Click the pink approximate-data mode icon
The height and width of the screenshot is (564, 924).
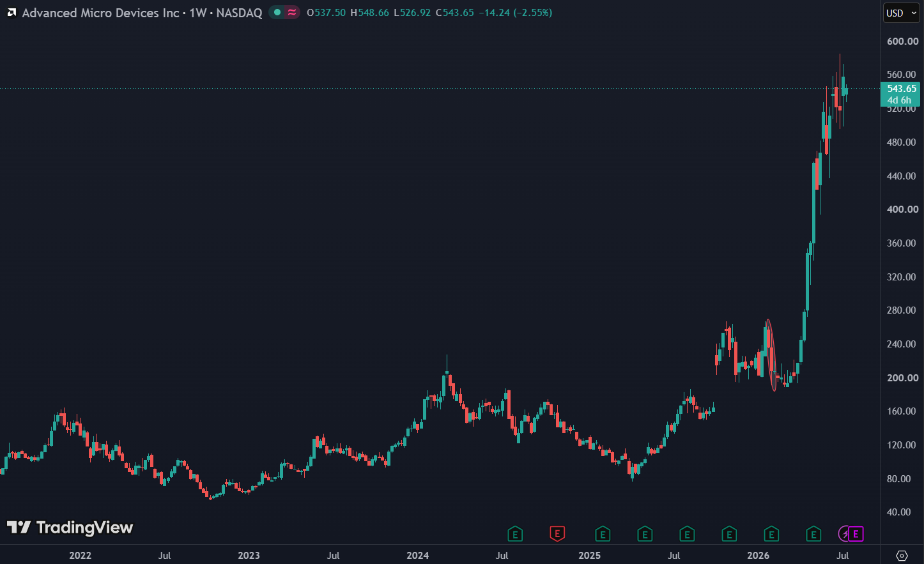point(292,12)
